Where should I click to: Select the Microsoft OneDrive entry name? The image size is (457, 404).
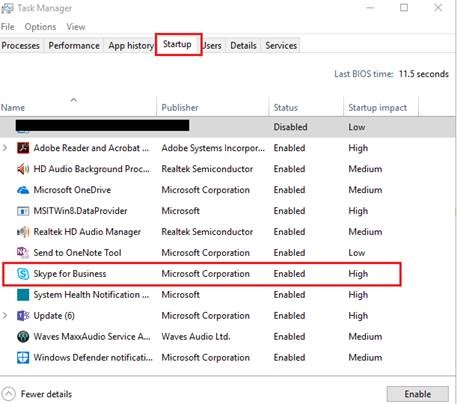click(72, 190)
